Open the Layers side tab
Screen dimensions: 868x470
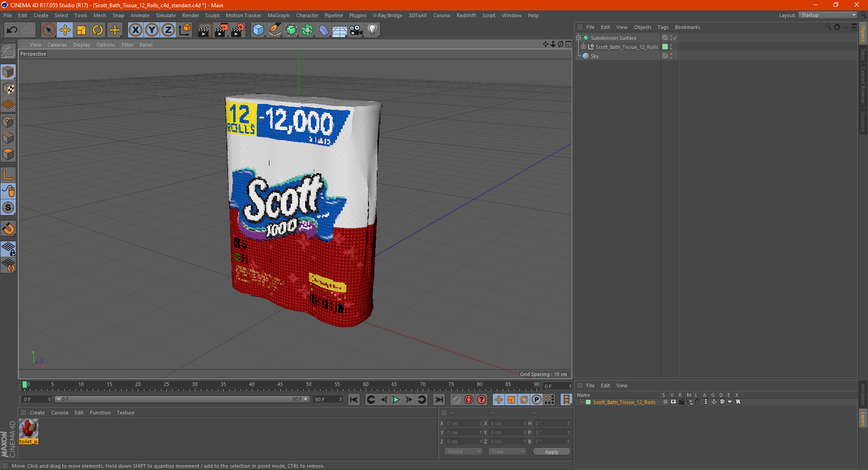(x=863, y=418)
